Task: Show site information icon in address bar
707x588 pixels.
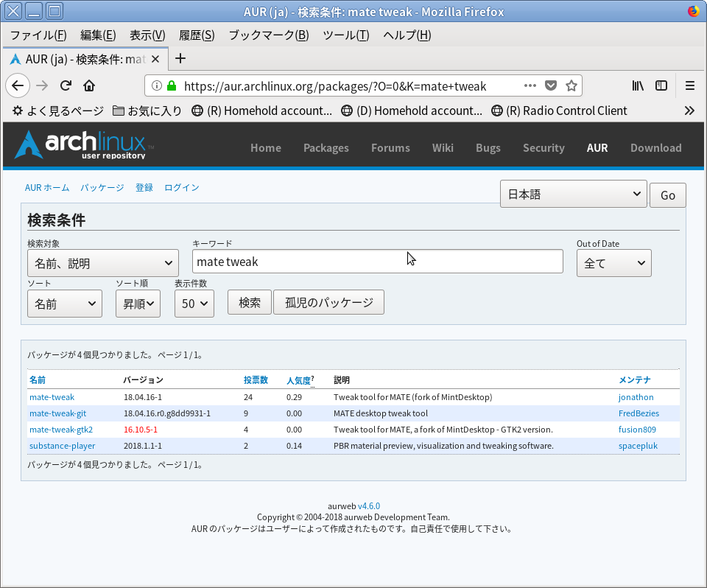Action: [x=156, y=85]
